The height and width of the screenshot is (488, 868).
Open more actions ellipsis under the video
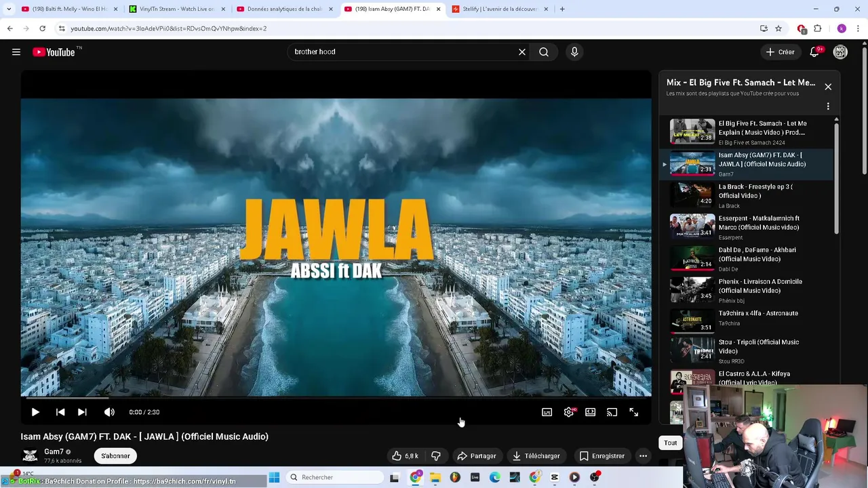(643, 456)
